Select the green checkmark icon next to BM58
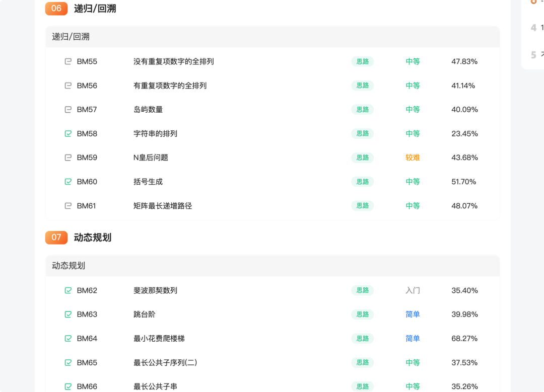This screenshot has width=544, height=392. click(68, 133)
